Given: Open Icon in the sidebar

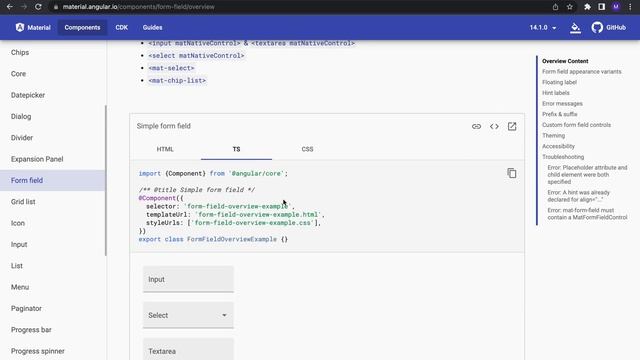Looking at the screenshot, I should [53, 223].
